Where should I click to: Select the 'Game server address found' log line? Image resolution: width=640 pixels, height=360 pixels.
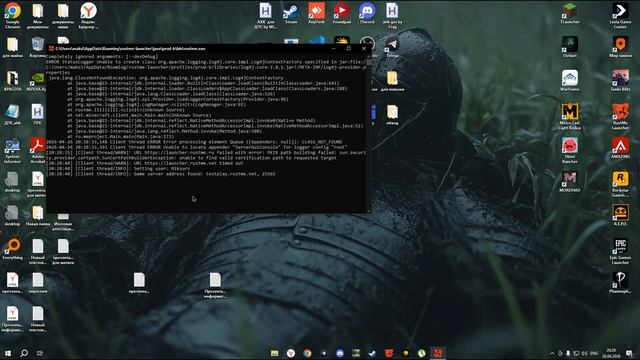[161, 174]
